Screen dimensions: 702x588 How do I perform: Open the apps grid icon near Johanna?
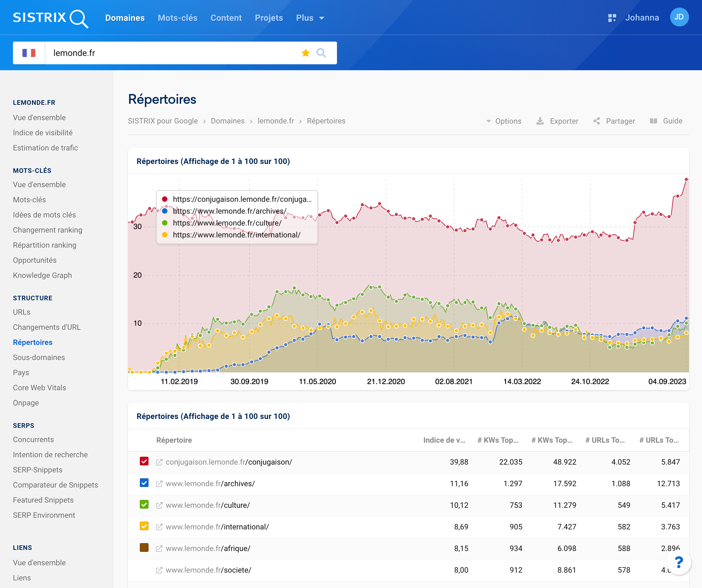tap(612, 18)
